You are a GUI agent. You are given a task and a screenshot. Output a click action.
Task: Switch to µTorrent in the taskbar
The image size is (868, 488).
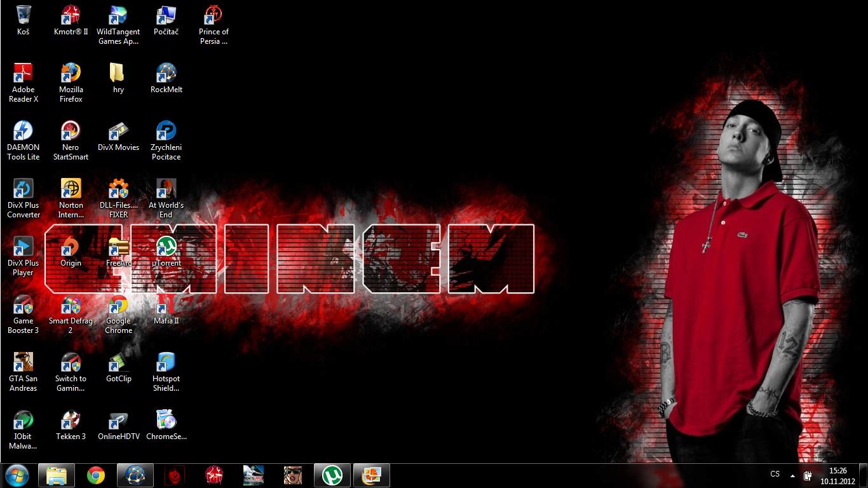(331, 475)
